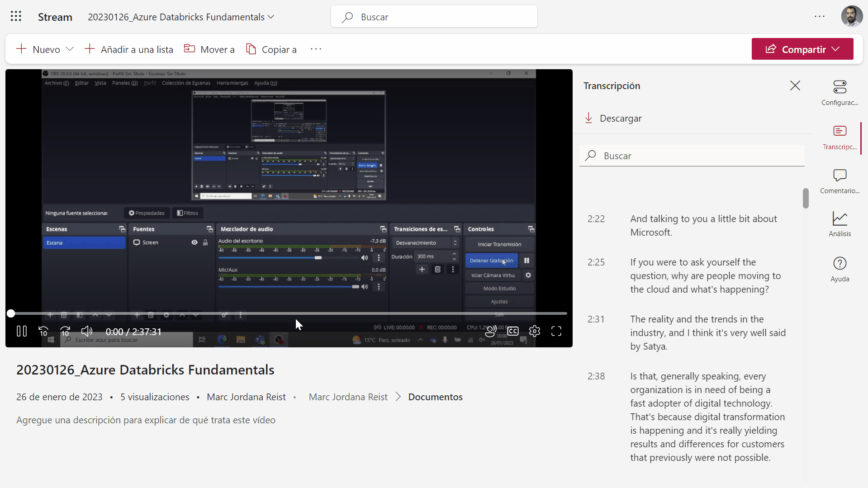Click the transcript Buscar field
This screenshot has height=488, width=868.
pyautogui.click(x=692, y=156)
